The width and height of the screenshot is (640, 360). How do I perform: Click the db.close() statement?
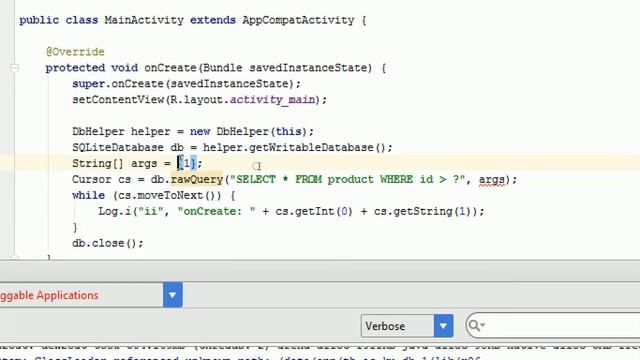pyautogui.click(x=108, y=243)
